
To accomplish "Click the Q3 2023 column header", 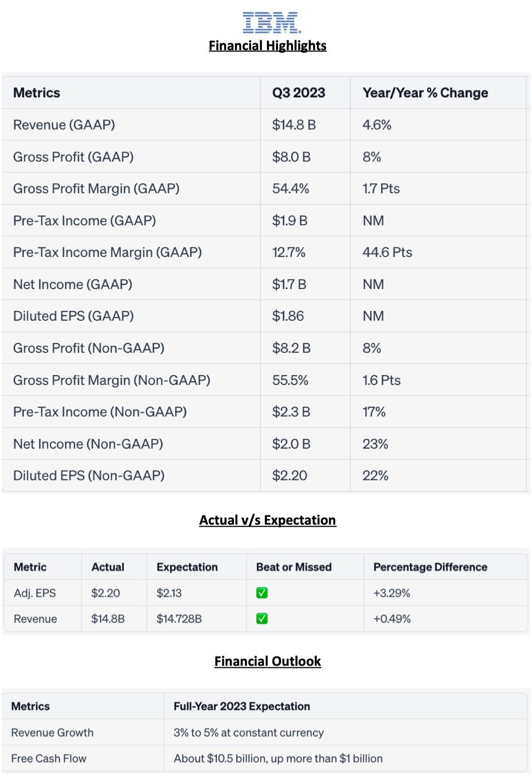I will tap(299, 93).
